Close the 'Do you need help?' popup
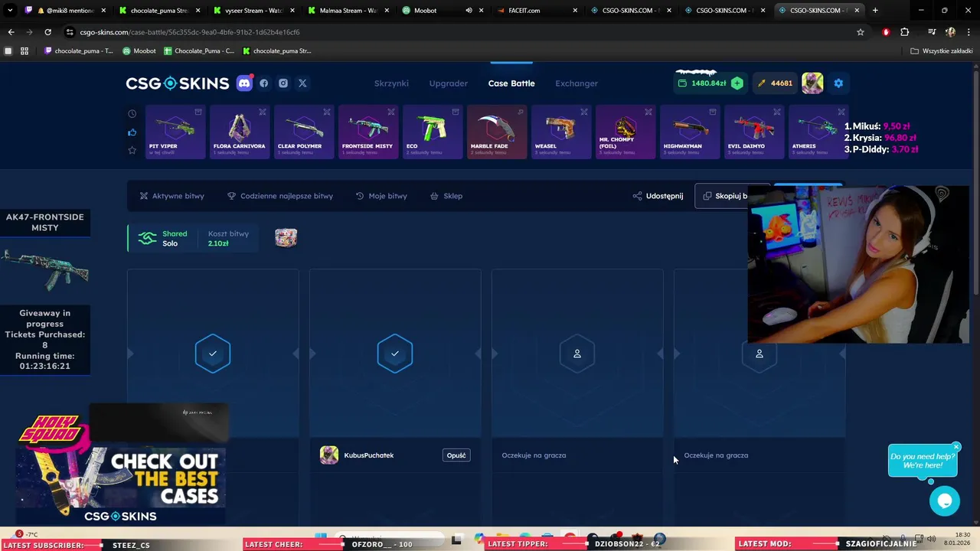The width and height of the screenshot is (980, 551). (956, 447)
